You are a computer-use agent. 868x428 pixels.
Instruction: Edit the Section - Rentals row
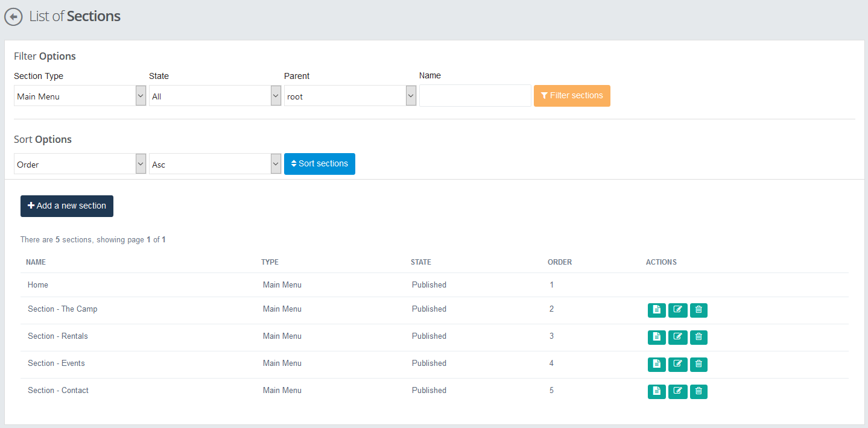point(677,337)
